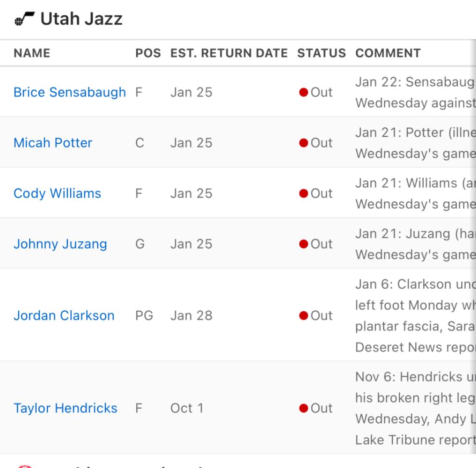The image size is (476, 468).
Task: Open Brice Sensabaugh's player page
Action: click(70, 92)
